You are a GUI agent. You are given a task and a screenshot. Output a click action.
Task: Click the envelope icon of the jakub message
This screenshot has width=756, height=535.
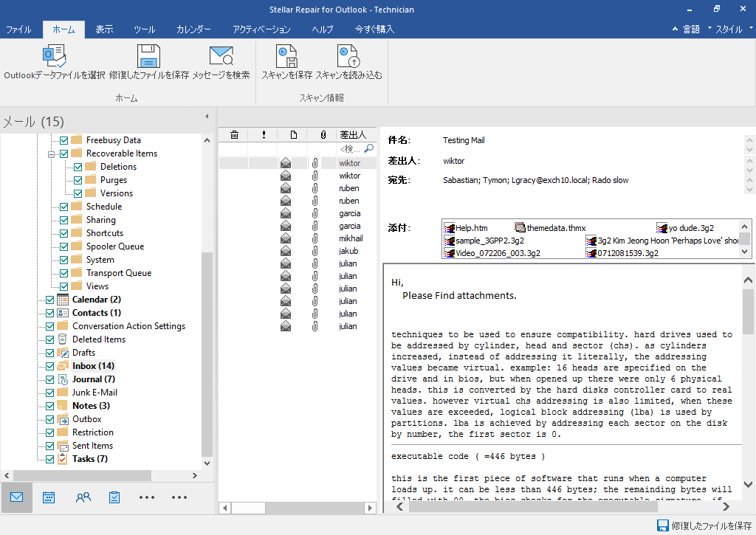point(286,251)
